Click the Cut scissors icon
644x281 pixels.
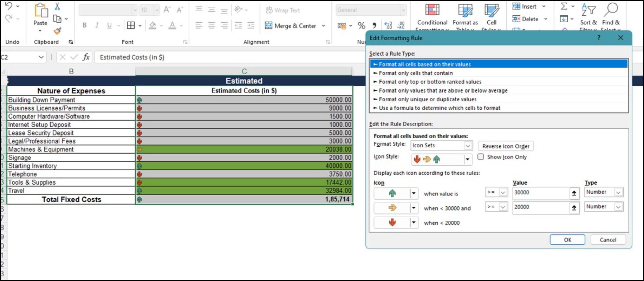pyautogui.click(x=57, y=6)
